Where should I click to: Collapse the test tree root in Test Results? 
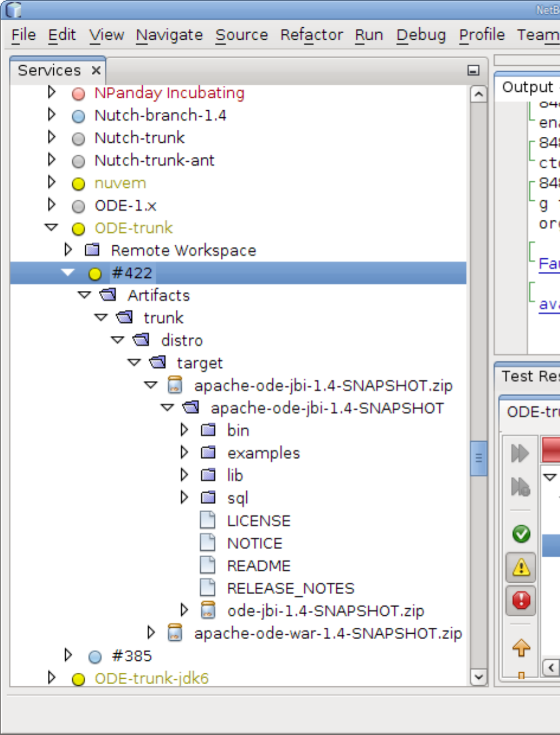click(551, 476)
